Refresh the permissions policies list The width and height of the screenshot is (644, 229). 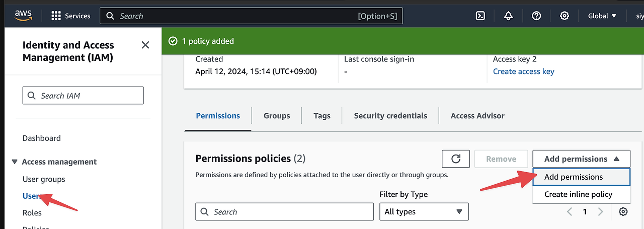coord(456,159)
